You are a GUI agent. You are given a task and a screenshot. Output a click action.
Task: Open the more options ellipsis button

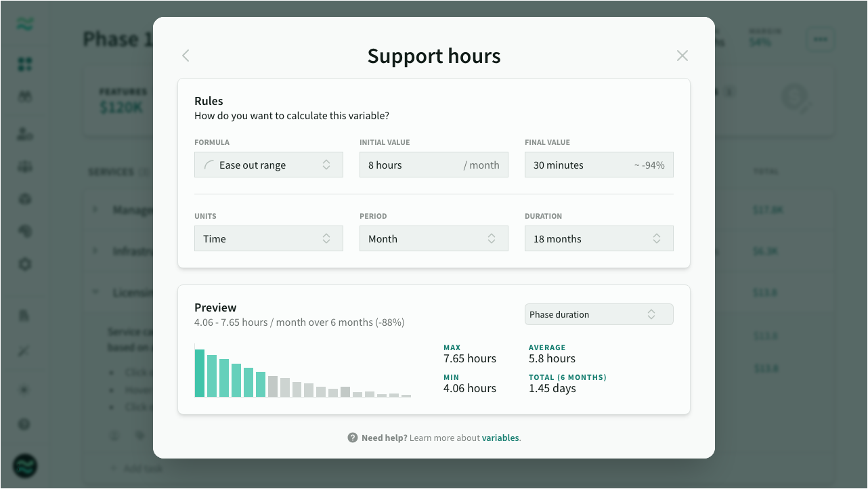(820, 39)
